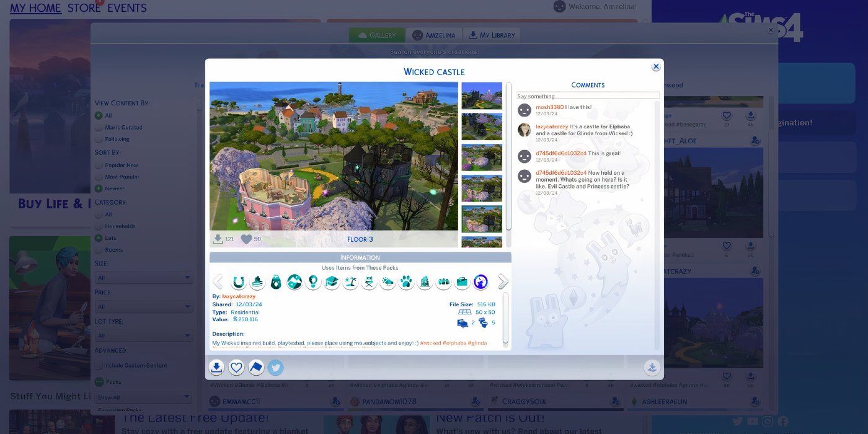Switch to the Amzelina profile tab
Image resolution: width=868 pixels, height=434 pixels.
coord(434,35)
